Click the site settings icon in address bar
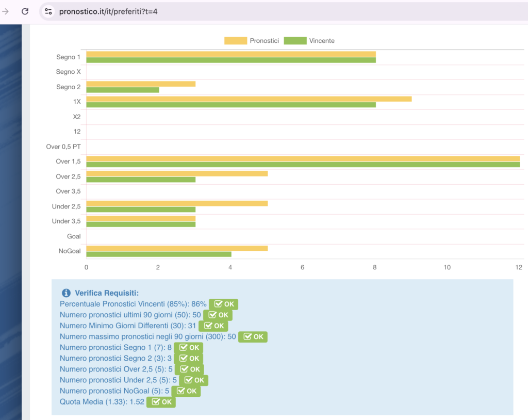This screenshot has height=420, width=528. coord(48,11)
